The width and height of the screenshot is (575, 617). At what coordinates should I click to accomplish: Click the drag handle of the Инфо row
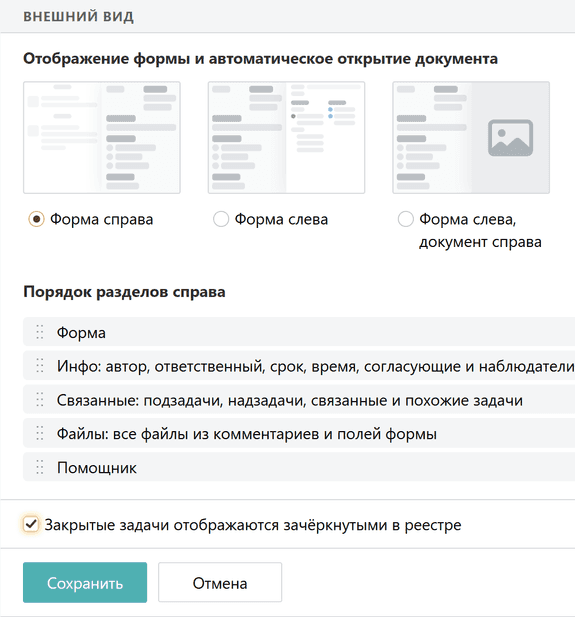(40, 366)
